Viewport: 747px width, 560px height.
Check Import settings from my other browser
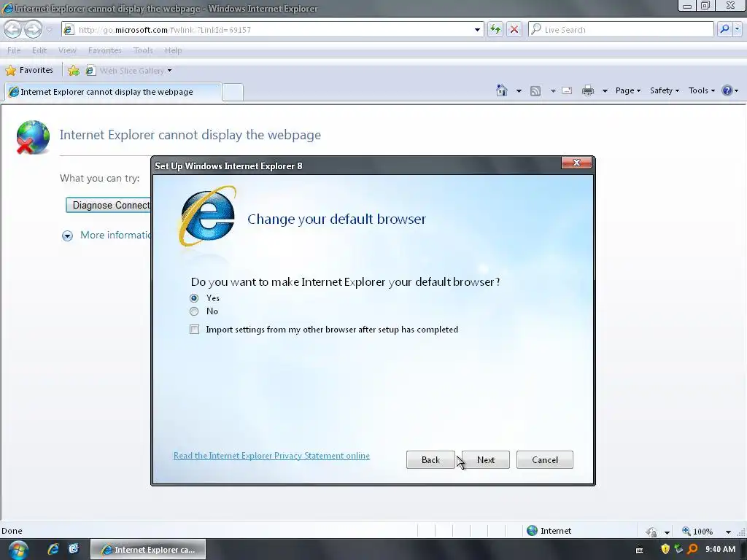point(194,330)
